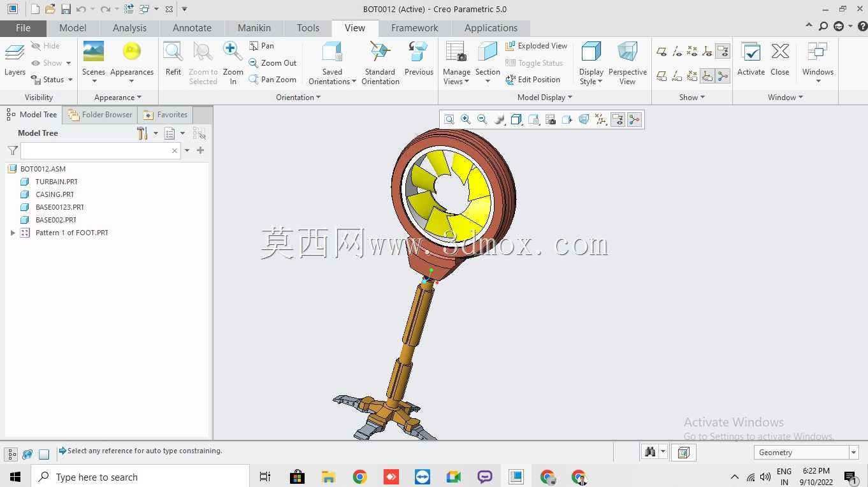The height and width of the screenshot is (487, 868).
Task: Toggle point display in Show group
Action: [x=692, y=51]
